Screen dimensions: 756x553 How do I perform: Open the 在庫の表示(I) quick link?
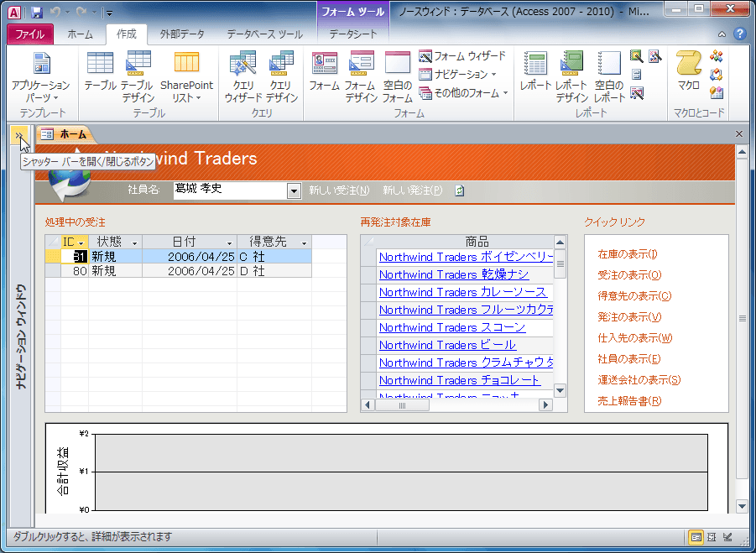(x=628, y=254)
